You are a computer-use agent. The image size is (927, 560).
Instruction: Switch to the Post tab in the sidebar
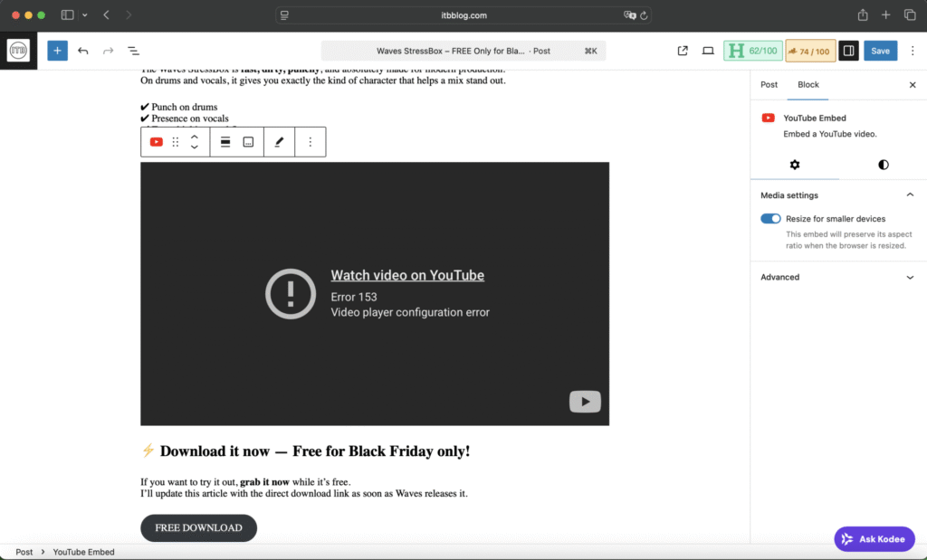point(769,84)
